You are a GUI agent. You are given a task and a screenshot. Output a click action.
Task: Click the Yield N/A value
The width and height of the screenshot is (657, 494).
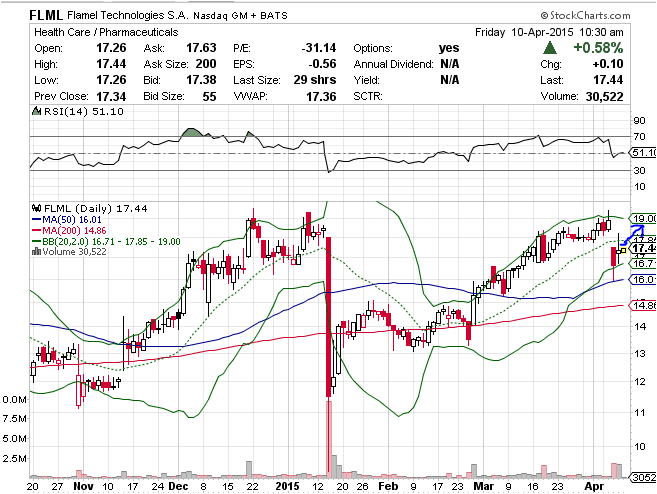pyautogui.click(x=450, y=80)
